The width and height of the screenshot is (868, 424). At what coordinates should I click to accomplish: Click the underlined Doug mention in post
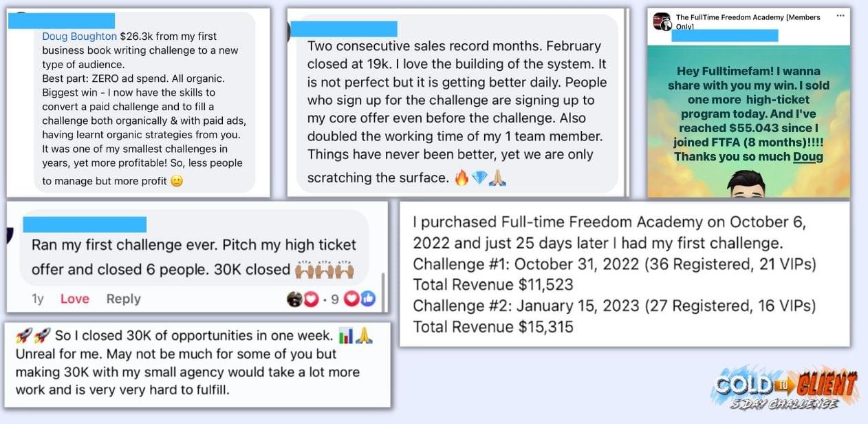pyautogui.click(x=807, y=156)
